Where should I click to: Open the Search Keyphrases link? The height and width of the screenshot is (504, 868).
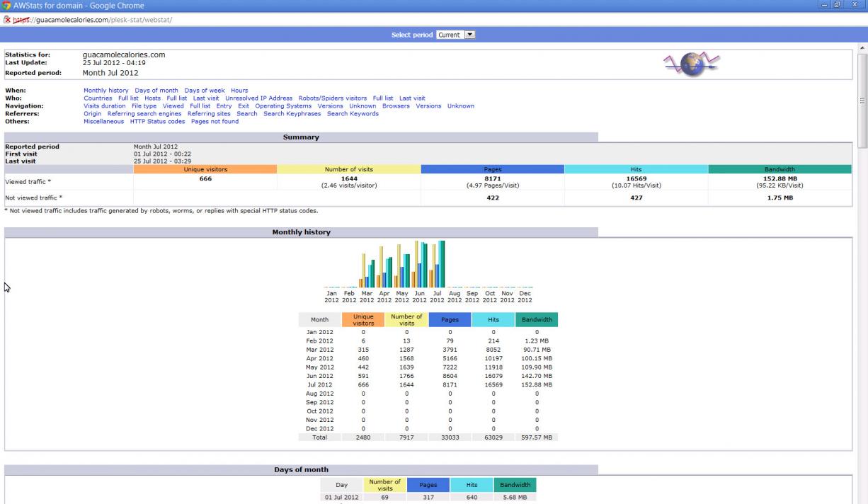click(292, 114)
